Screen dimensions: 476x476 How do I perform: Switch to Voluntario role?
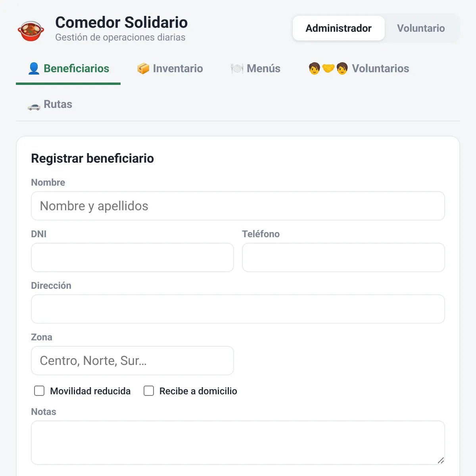[x=421, y=28]
